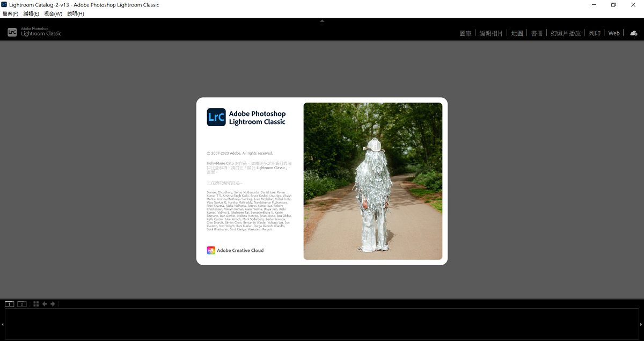Switch to the 編輯相片 module
Screen dimensions: 644x341
[x=491, y=33]
